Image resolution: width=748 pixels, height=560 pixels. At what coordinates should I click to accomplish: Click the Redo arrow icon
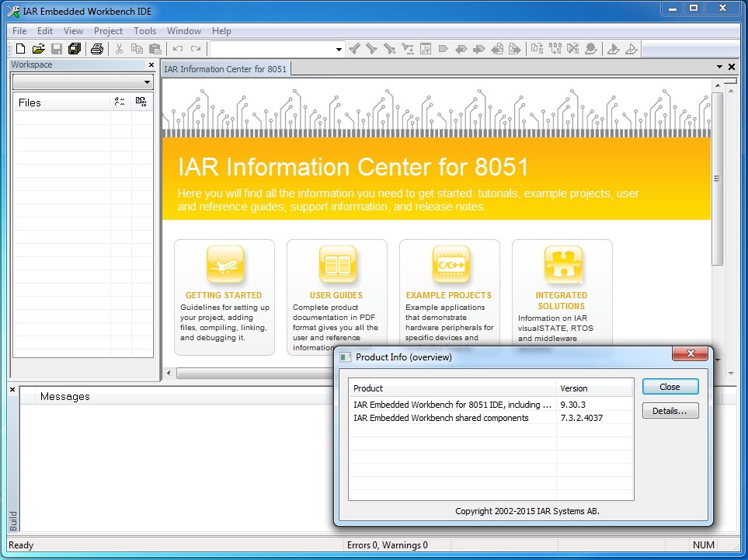196,49
